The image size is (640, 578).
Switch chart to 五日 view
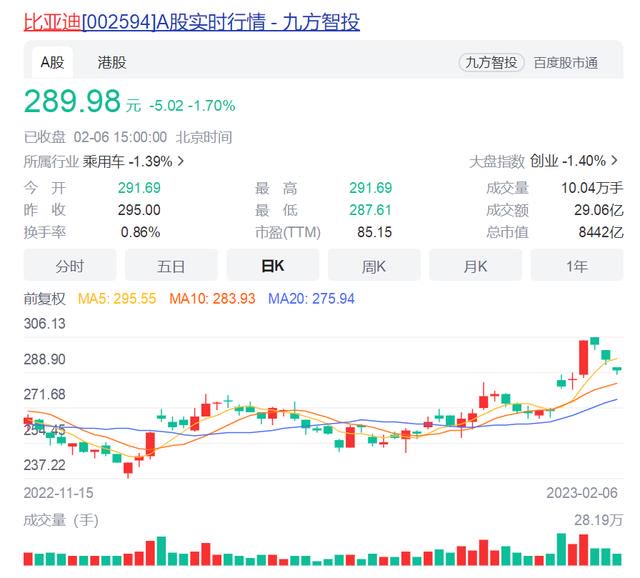[171, 266]
